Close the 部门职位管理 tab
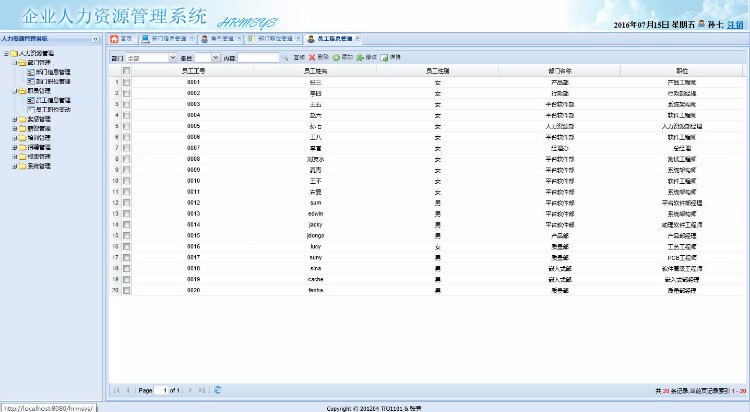Screen dimensions: 750x412 tap(298, 39)
